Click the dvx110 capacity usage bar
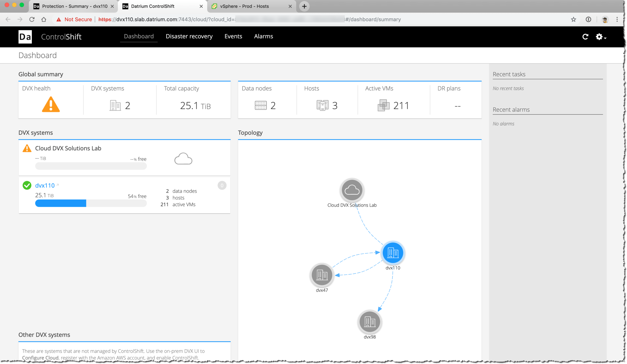The width and height of the screenshot is (627, 364). click(91, 203)
